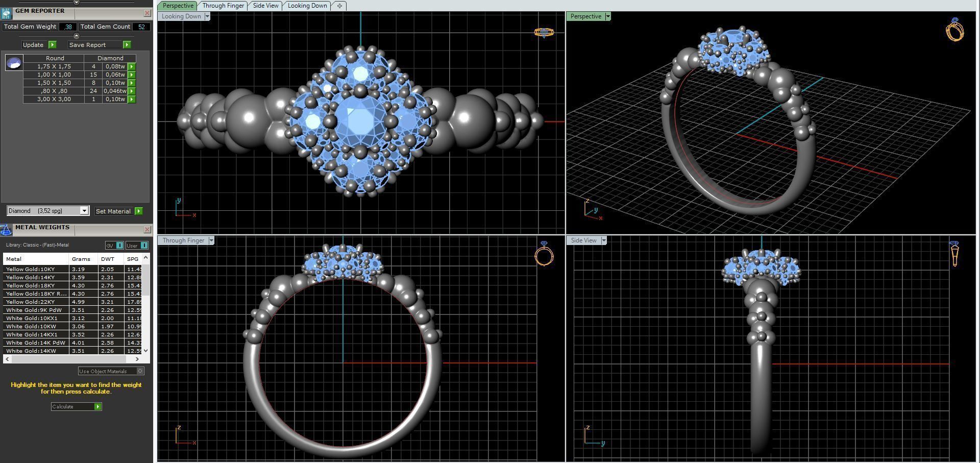Click the green arrow beside Calculate
Image resolution: width=980 pixels, height=463 pixels.
click(98, 406)
